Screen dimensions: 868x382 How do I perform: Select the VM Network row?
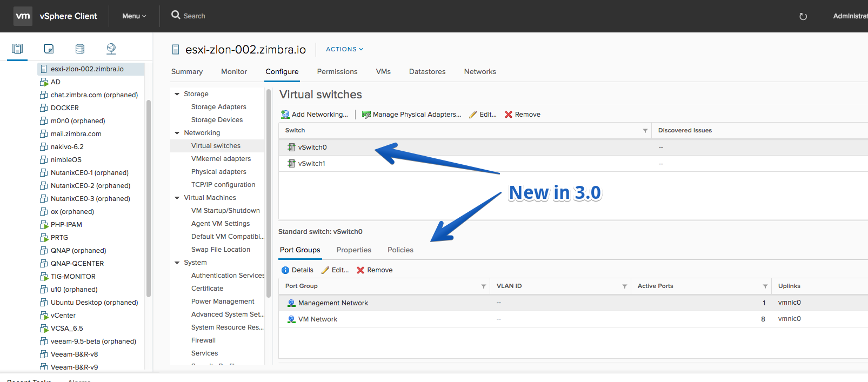click(573, 319)
